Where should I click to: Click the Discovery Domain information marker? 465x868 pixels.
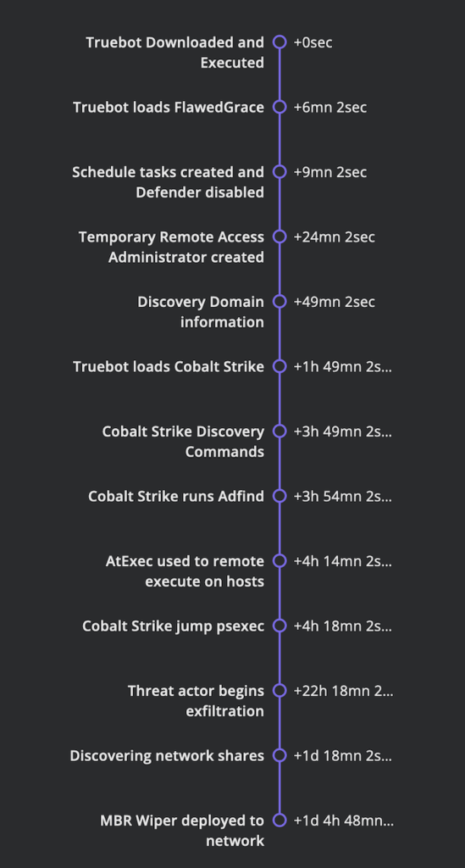(280, 301)
